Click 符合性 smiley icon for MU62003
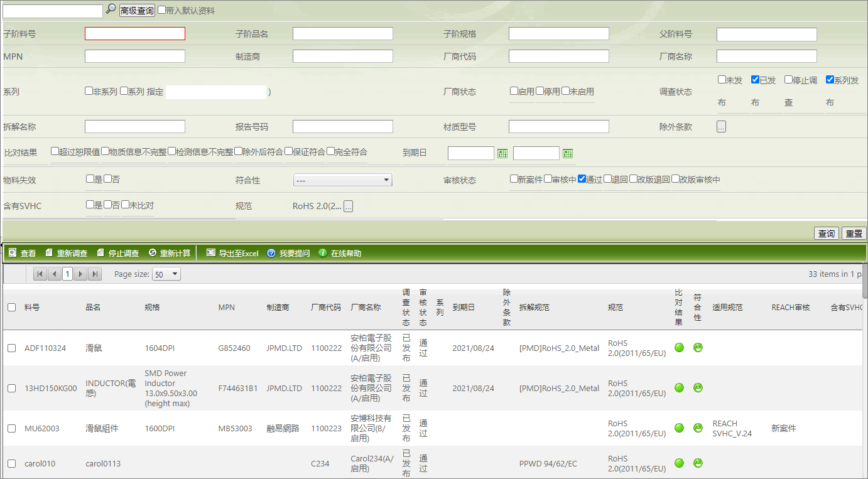This screenshot has width=868, height=479. (x=698, y=428)
